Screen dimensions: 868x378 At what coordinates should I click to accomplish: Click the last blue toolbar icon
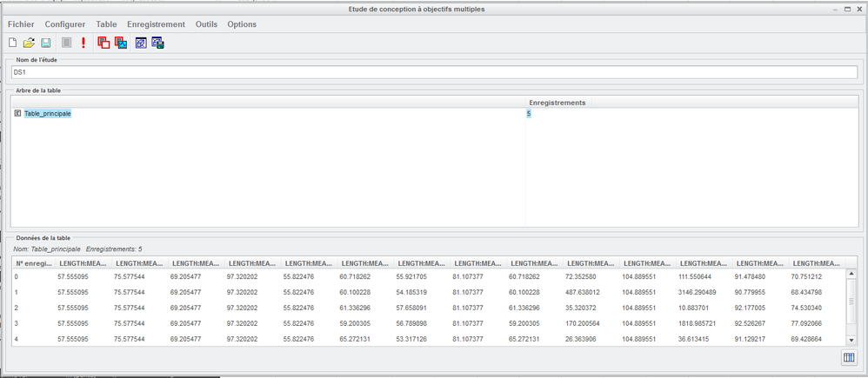tap(157, 43)
